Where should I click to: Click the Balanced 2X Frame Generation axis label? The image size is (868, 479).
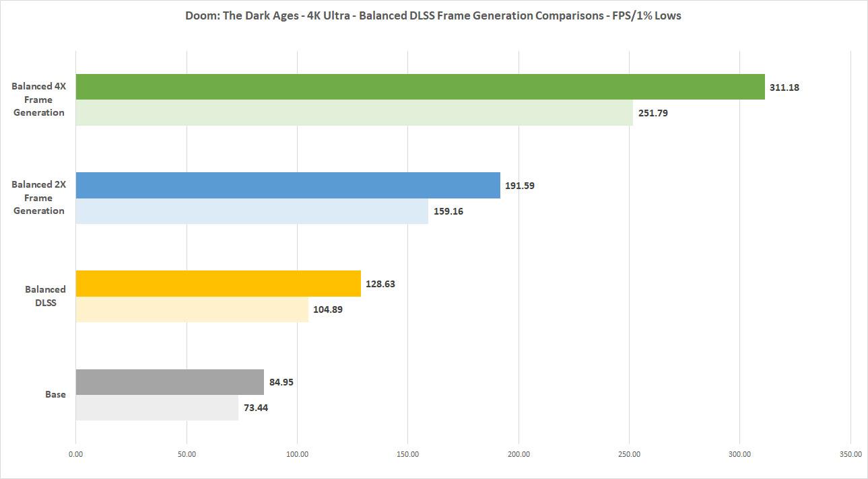click(38, 198)
